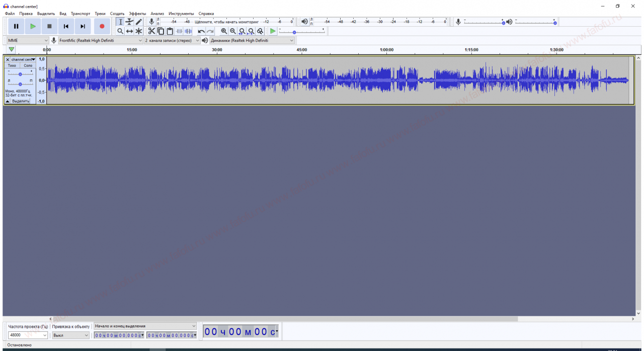The width and height of the screenshot is (644, 351).
Task: Open the Начало и конец выделения dropdown
Action: (x=145, y=326)
